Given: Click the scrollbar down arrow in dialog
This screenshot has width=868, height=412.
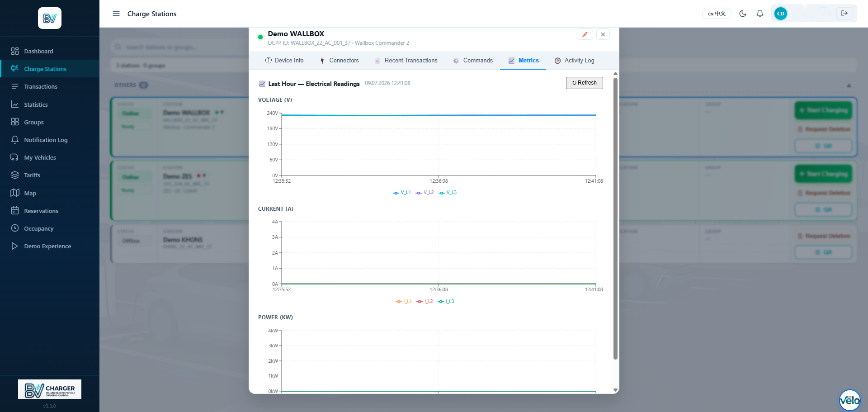Looking at the screenshot, I should pos(615,390).
